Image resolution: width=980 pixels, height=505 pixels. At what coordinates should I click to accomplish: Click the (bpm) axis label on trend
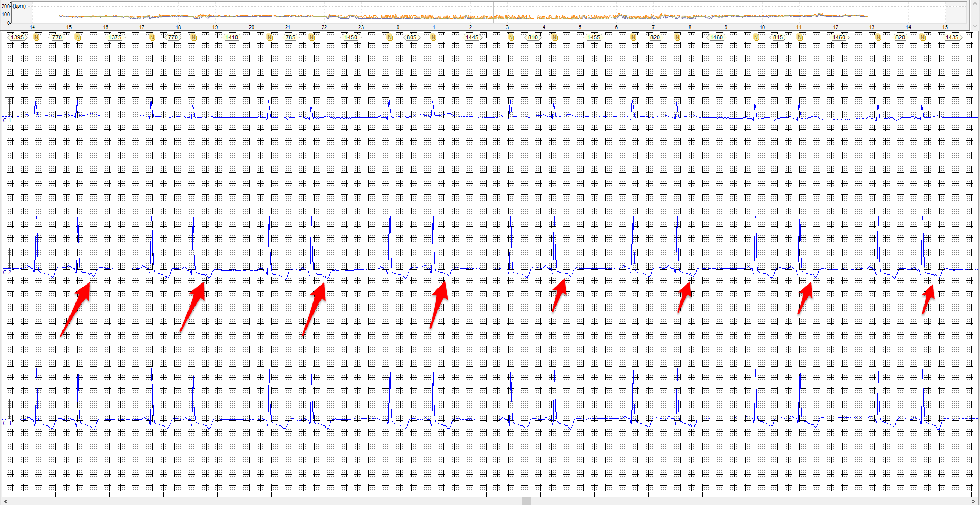pyautogui.click(x=19, y=6)
